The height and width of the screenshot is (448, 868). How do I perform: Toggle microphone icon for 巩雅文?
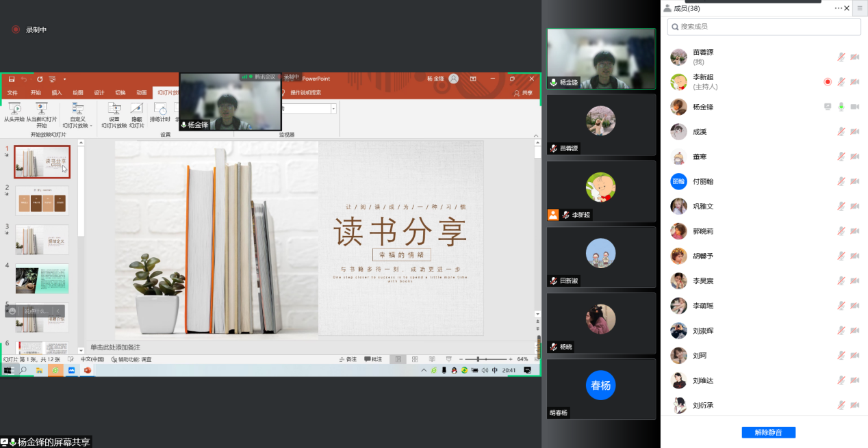pos(841,206)
